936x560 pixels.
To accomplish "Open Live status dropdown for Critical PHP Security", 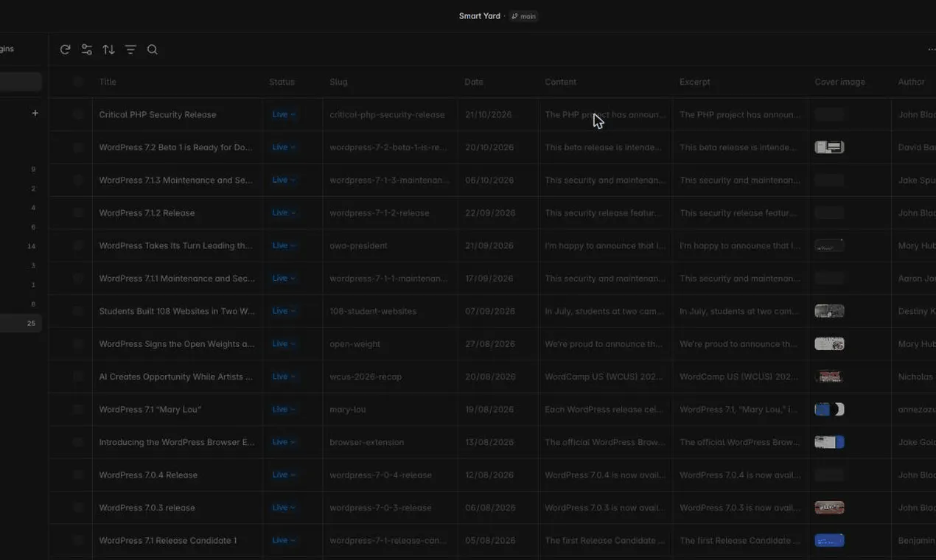I will (x=284, y=114).
